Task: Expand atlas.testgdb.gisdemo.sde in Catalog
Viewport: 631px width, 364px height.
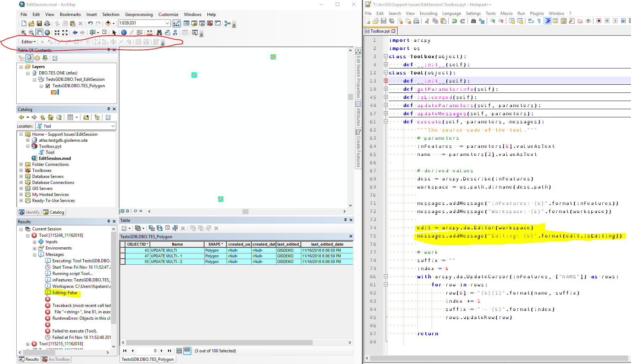Action: (28, 140)
